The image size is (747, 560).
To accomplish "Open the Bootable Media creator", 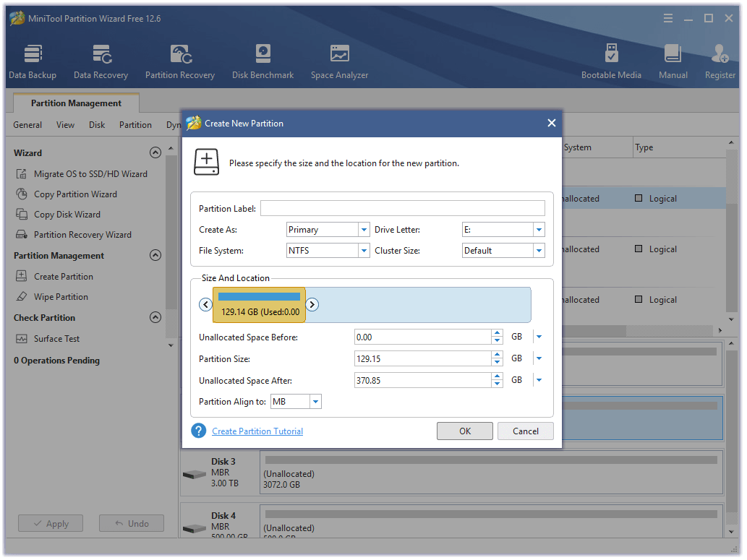I will click(612, 61).
